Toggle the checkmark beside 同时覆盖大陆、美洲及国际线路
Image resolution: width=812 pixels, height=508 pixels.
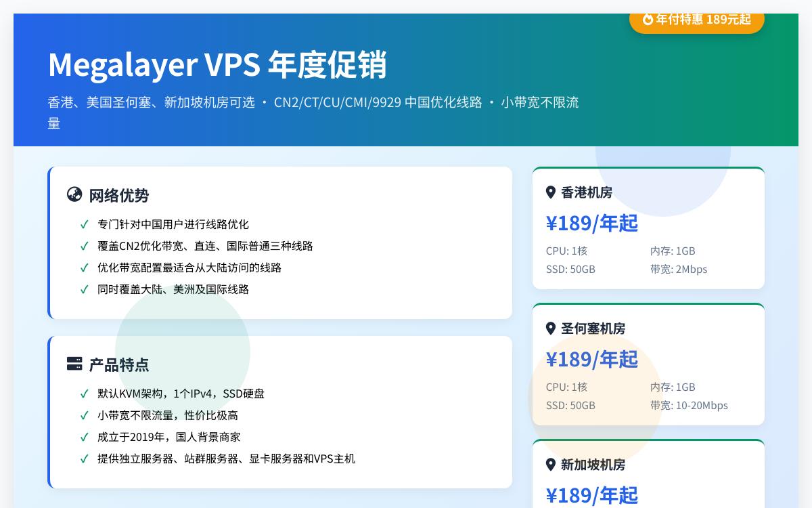pos(84,289)
